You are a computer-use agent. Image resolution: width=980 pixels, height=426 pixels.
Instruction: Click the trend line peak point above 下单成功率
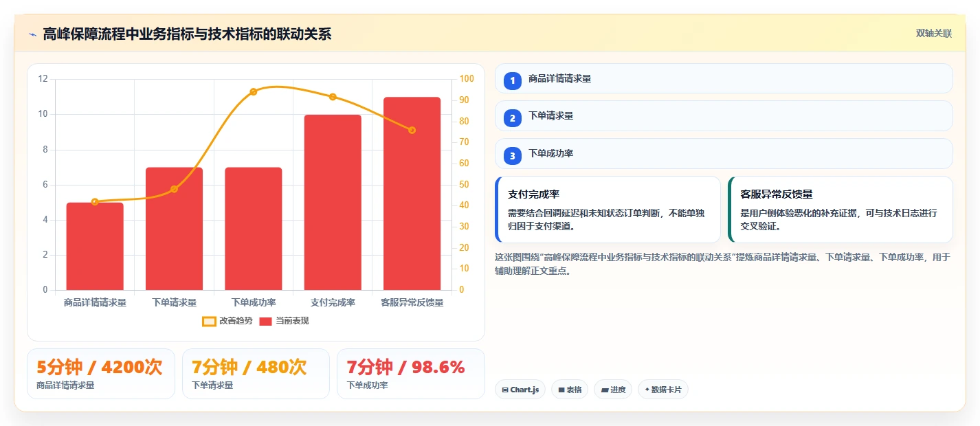254,91
